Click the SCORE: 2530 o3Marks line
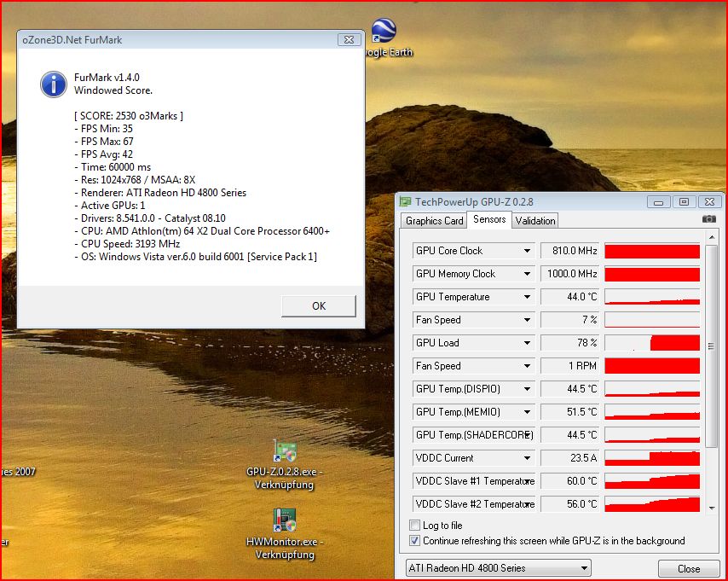Viewport: 728px width, 581px height. coord(129,116)
